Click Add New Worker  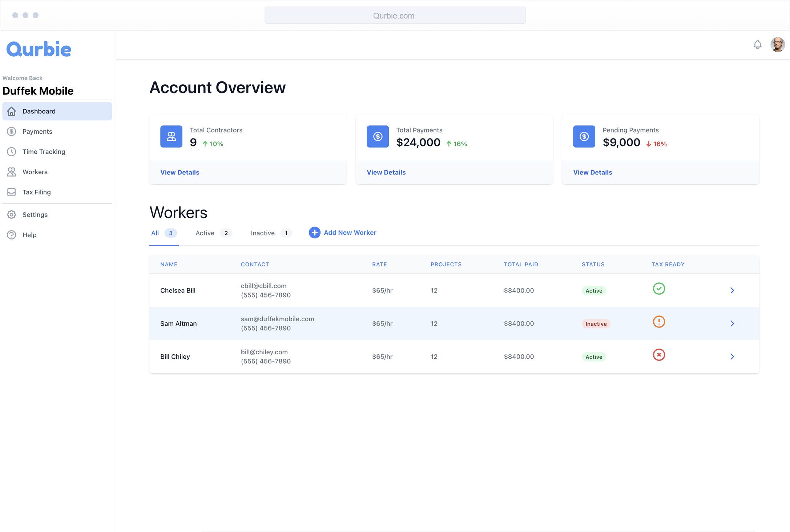[343, 233]
